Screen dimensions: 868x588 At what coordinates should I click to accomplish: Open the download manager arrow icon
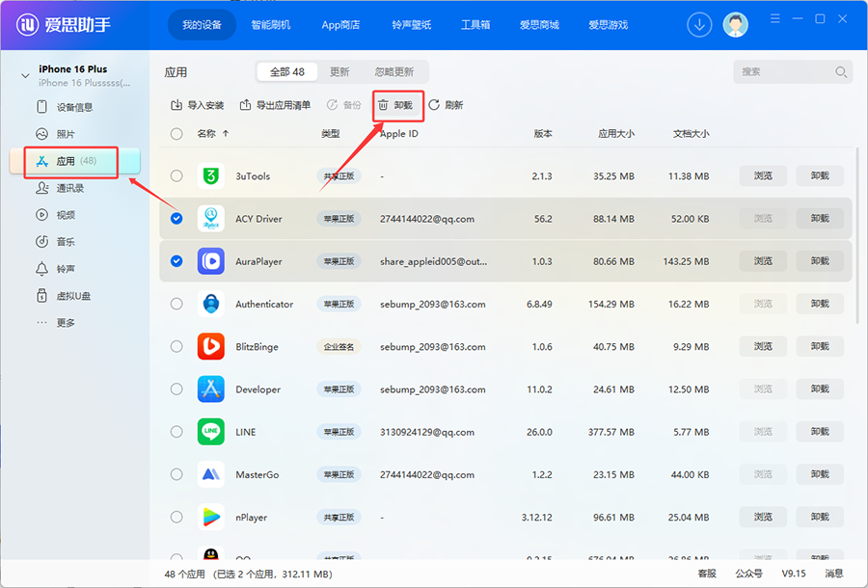point(699,25)
